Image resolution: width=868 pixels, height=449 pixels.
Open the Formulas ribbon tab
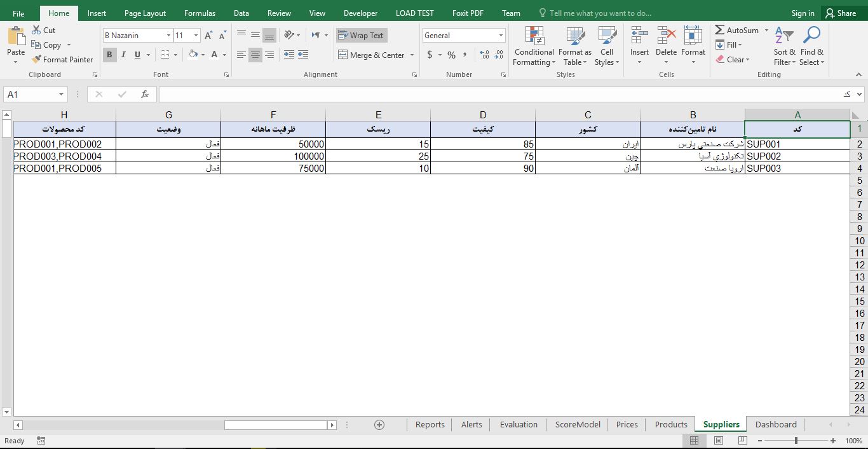point(200,13)
